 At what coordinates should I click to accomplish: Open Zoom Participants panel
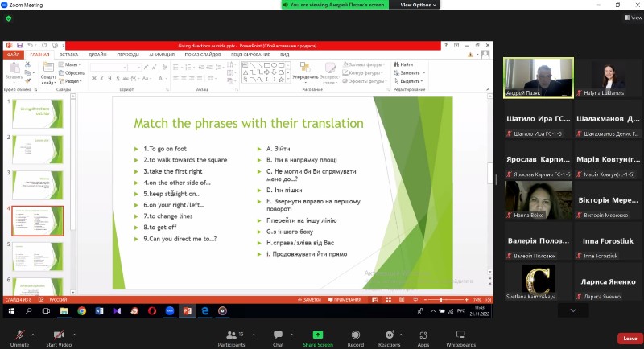232,339
